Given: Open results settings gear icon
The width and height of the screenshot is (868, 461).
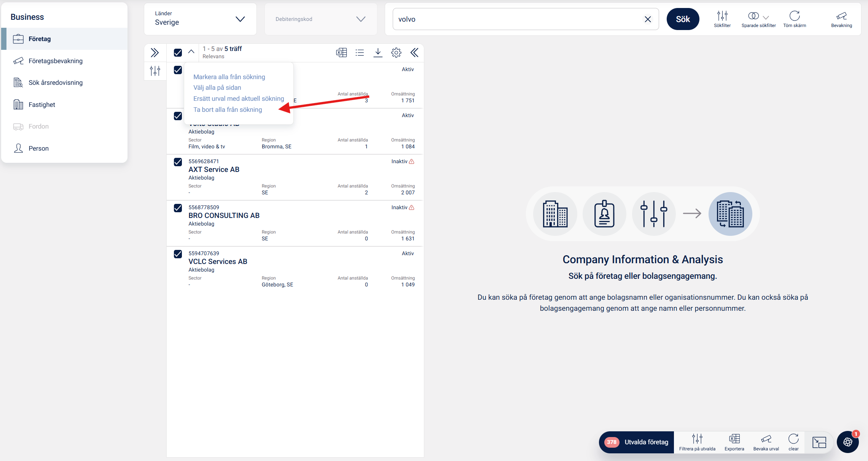Looking at the screenshot, I should (x=396, y=52).
